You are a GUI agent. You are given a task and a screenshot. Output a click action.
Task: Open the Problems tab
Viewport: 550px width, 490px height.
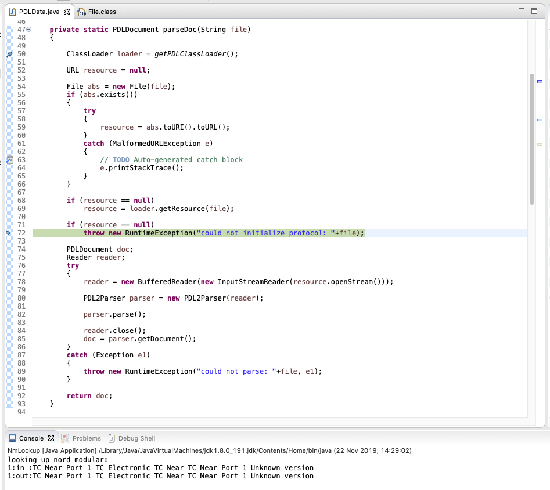click(81, 438)
